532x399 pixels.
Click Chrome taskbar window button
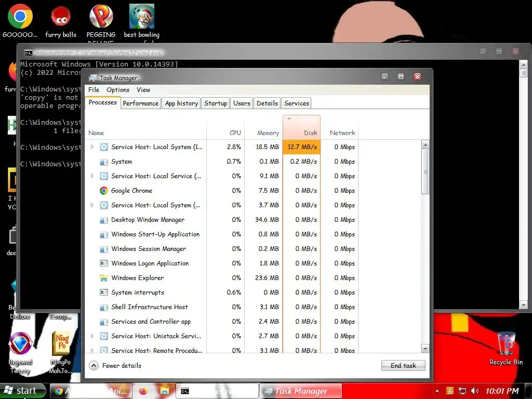[91, 391]
